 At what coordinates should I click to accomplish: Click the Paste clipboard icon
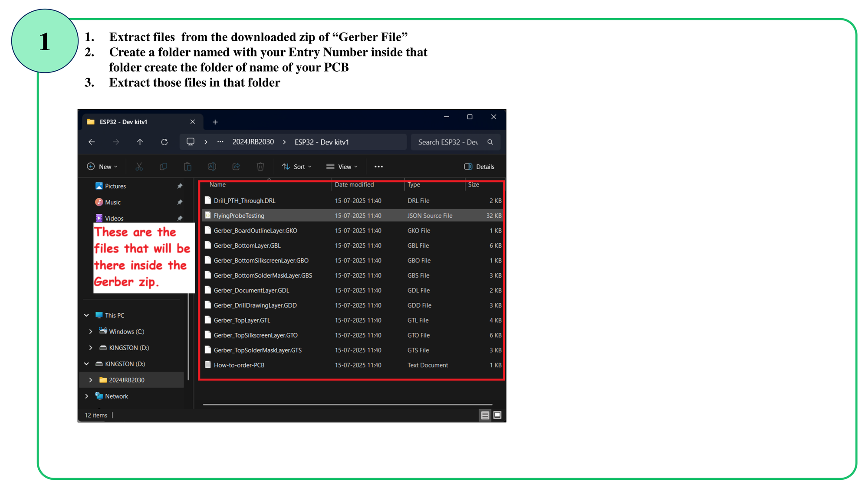coord(187,167)
